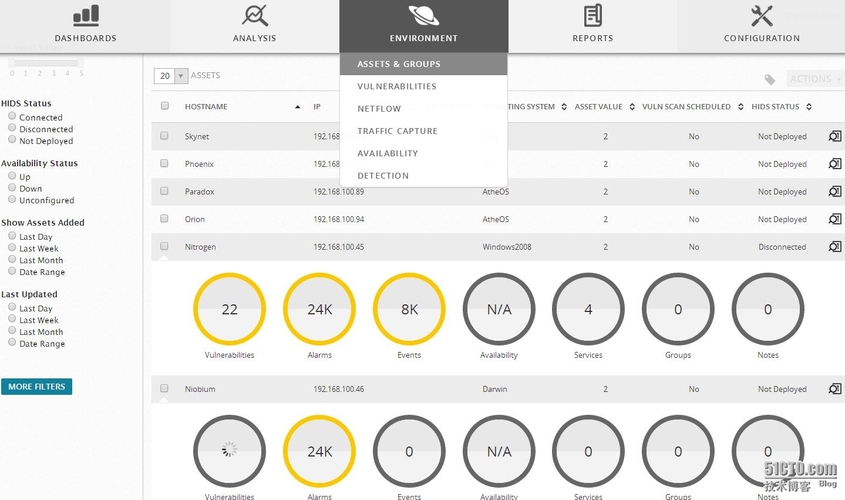Open Nitrogen's 4 Services circle
This screenshot has width=845, height=500.
click(x=588, y=309)
